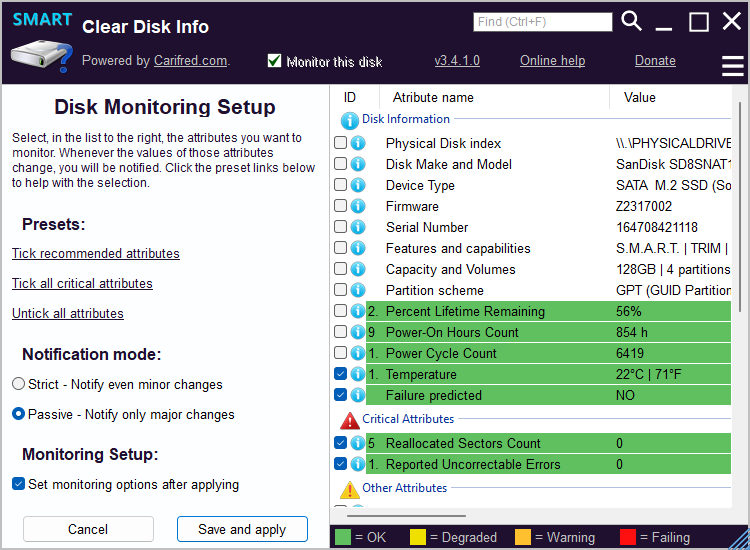Click info icon for Reallocated Sectors Count
Image resolution: width=750 pixels, height=550 pixels.
click(x=358, y=443)
